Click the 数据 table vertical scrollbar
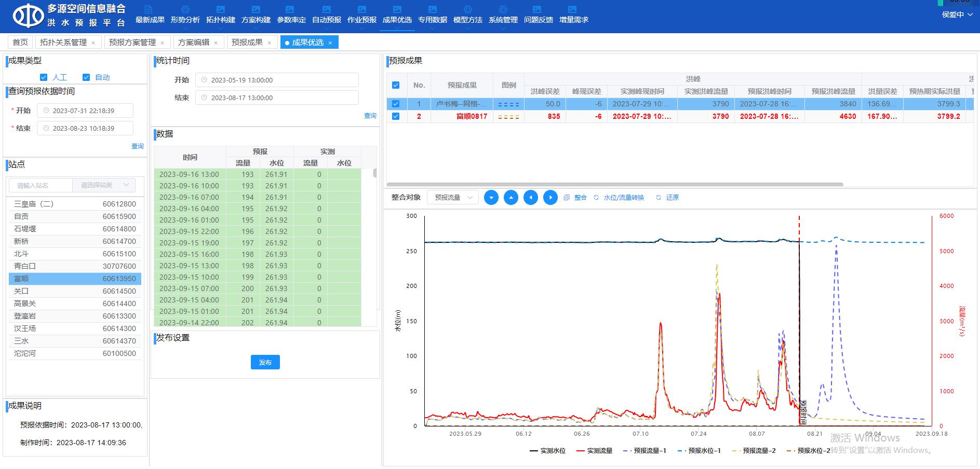Viewport: 980px width, 469px height. tap(375, 173)
